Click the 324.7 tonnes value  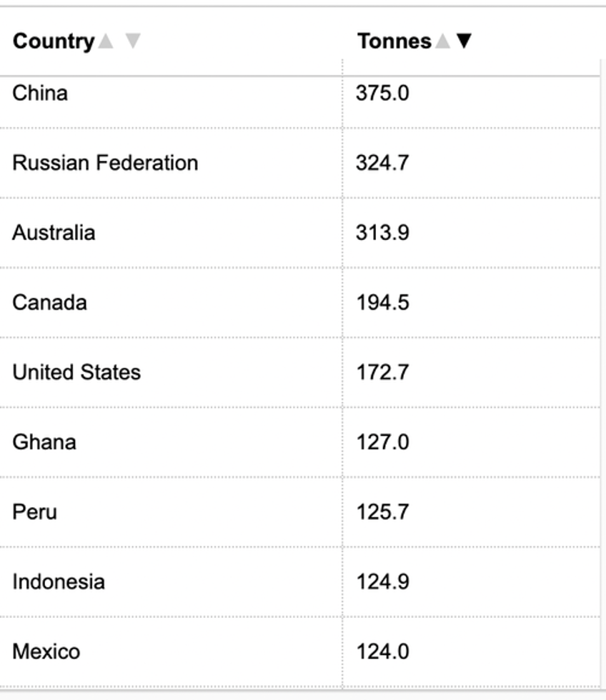pyautogui.click(x=382, y=163)
